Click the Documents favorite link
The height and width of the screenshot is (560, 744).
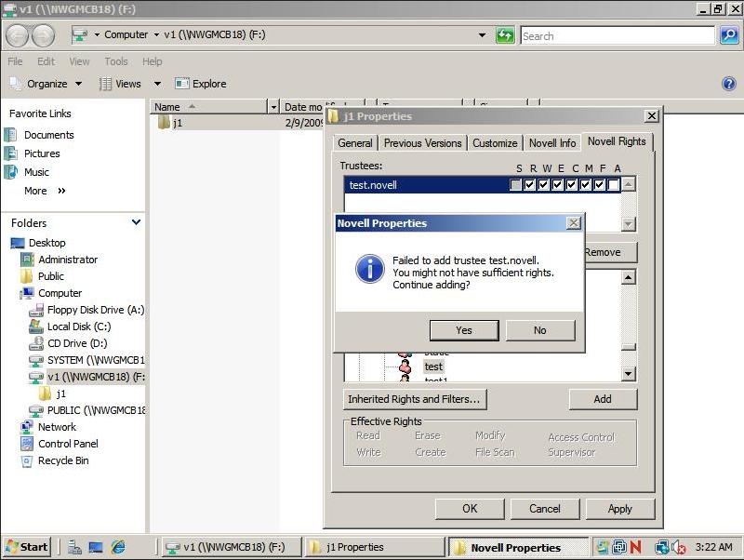pyautogui.click(x=49, y=135)
